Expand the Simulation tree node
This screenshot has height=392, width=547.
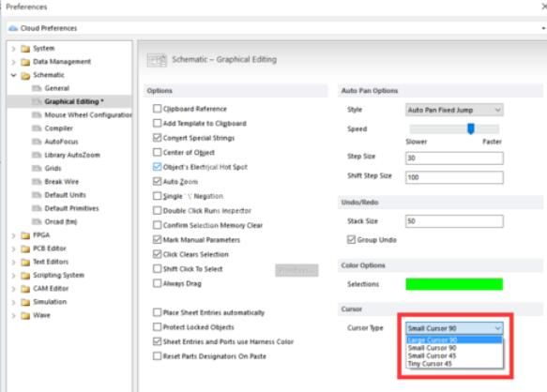pyautogui.click(x=14, y=302)
